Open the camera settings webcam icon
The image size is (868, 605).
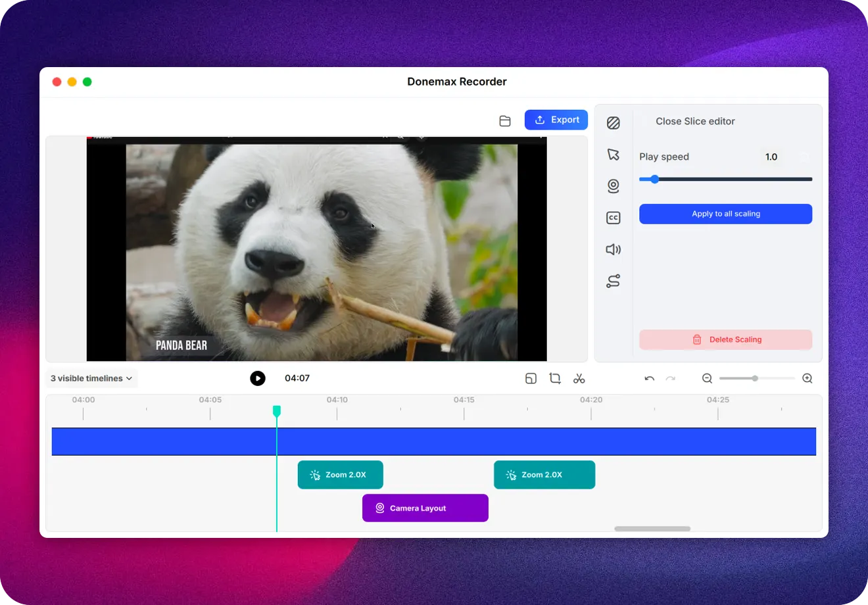[x=614, y=186]
